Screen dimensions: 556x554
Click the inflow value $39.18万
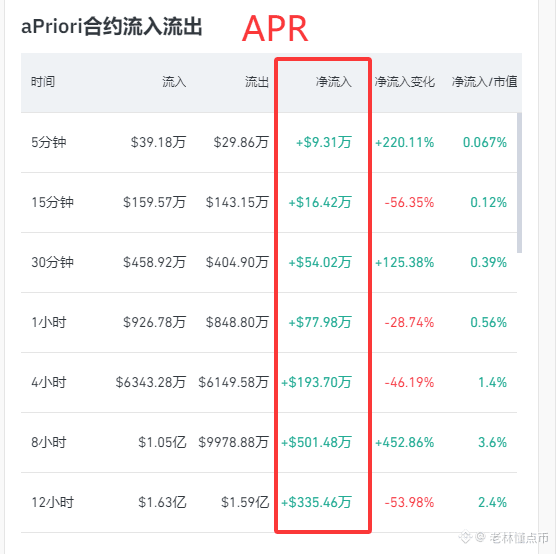[158, 142]
